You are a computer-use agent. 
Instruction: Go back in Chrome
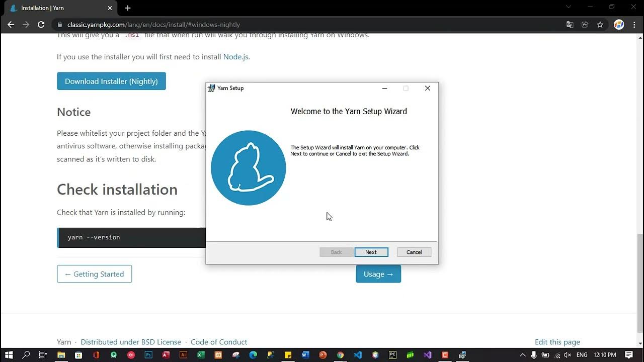tap(11, 25)
